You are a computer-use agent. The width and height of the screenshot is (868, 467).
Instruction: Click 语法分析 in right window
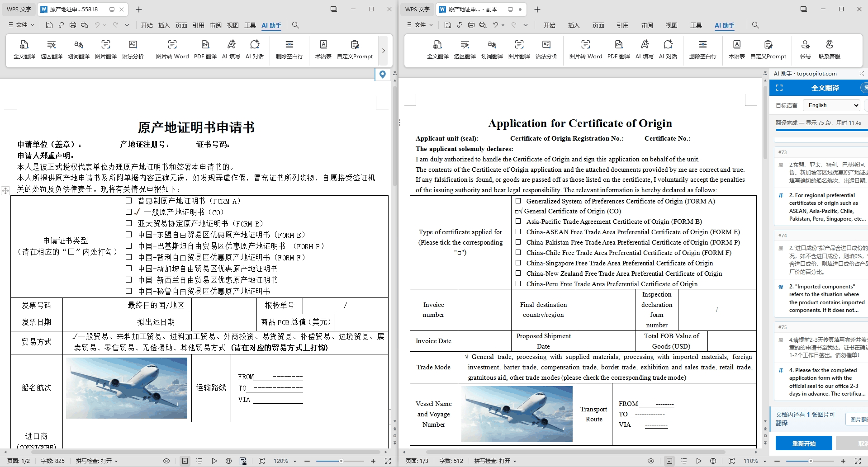(x=546, y=49)
